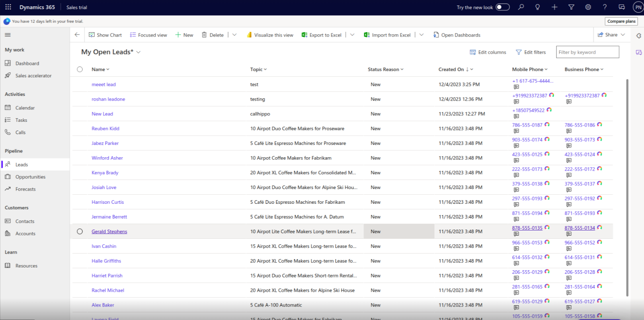Open the Jermaine Berrett lead

pyautogui.click(x=109, y=217)
